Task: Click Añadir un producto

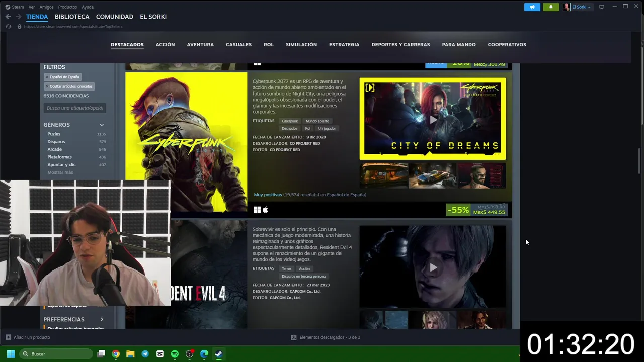Action: point(28,337)
